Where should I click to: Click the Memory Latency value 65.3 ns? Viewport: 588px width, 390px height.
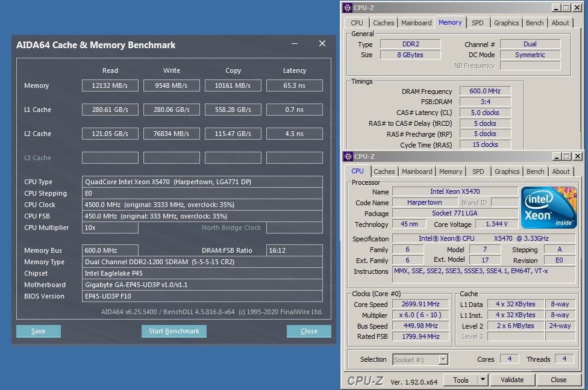[x=295, y=85]
